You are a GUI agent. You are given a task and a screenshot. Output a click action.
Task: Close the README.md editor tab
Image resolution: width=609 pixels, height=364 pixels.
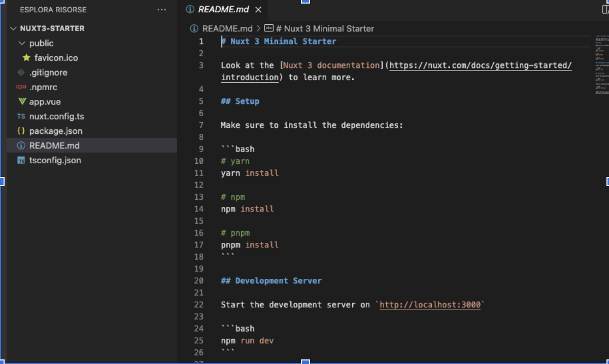coord(258,10)
